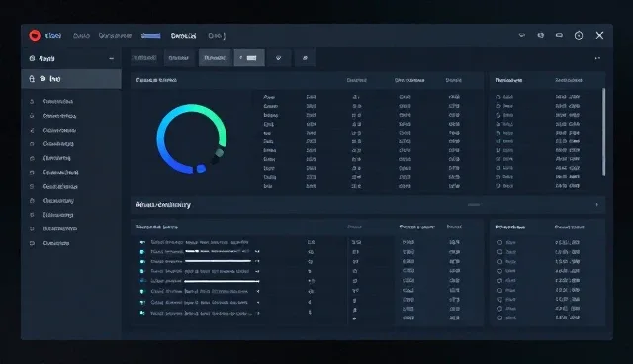This screenshot has width=633, height=364.
Task: Click the heart-shaped icon button in tab strip
Action: [279, 58]
